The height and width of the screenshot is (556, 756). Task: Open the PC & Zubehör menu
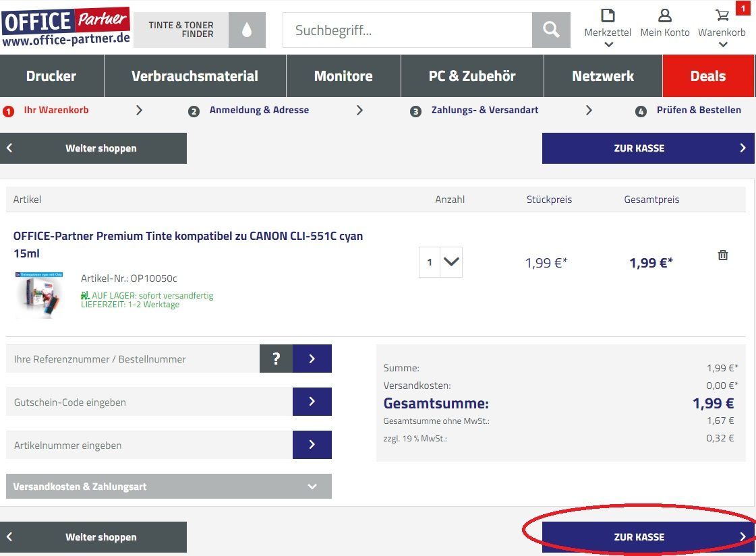click(x=472, y=75)
